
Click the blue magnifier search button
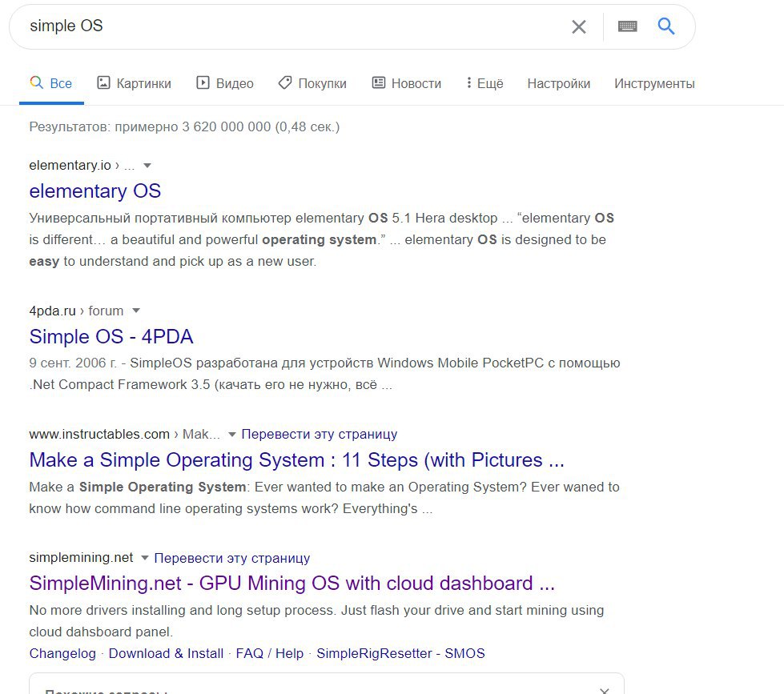[x=665, y=26]
